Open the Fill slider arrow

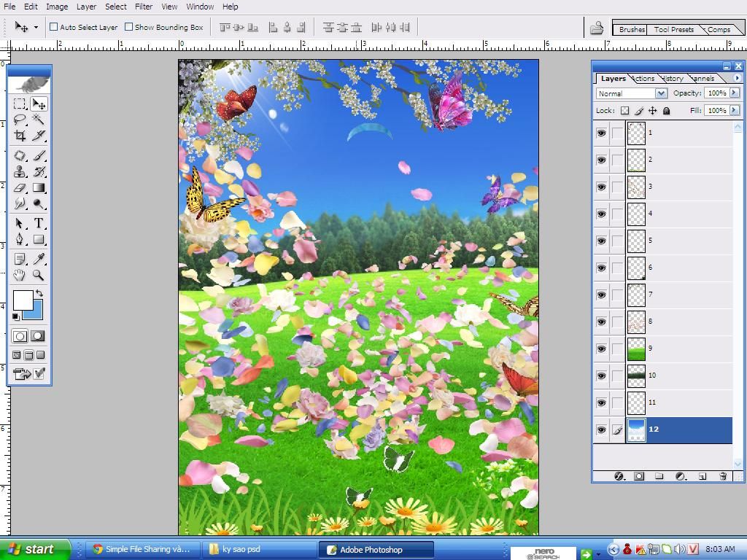click(734, 111)
